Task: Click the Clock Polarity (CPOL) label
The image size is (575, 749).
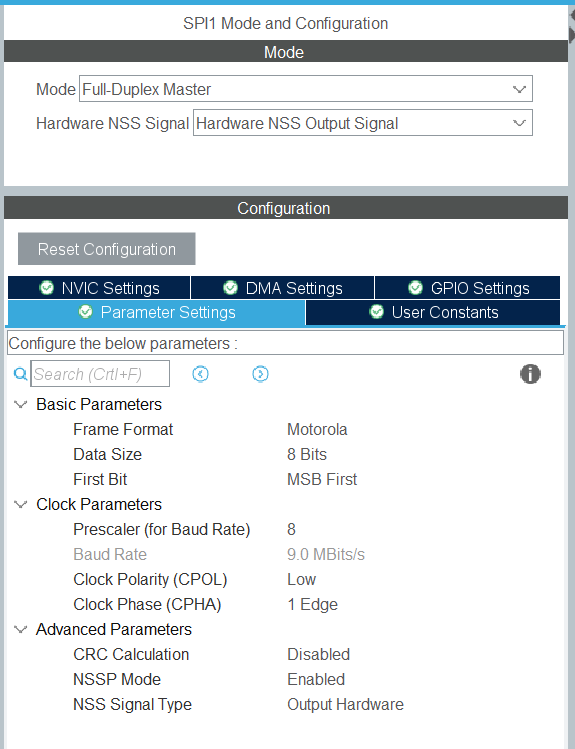Action: [150, 579]
